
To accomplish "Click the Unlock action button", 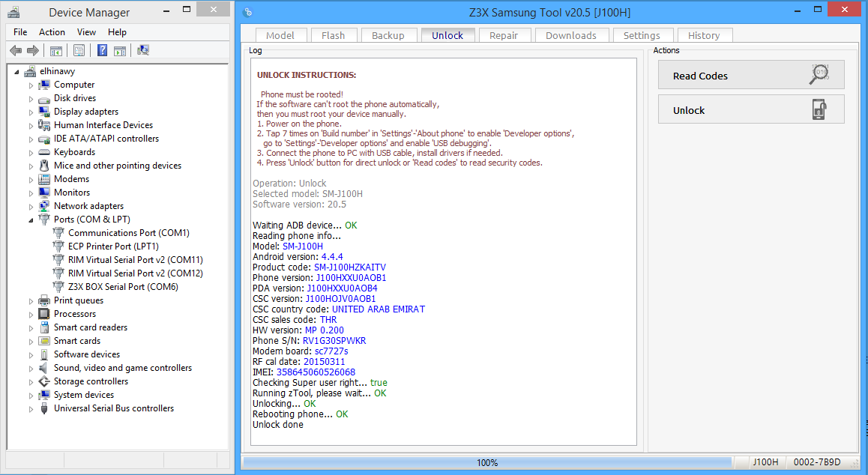I will [751, 109].
